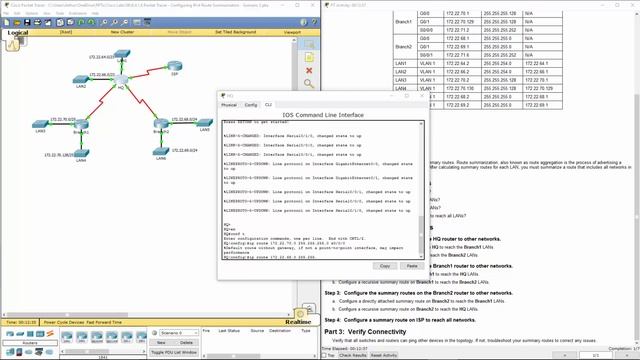Screen dimensions: 640x360
Task: Click the Undo green arrow icon
Action: 81,22
